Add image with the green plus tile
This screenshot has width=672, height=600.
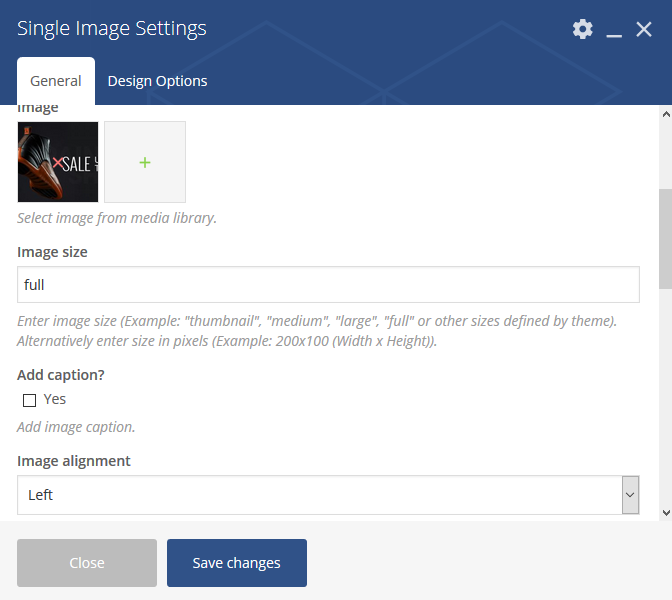145,162
